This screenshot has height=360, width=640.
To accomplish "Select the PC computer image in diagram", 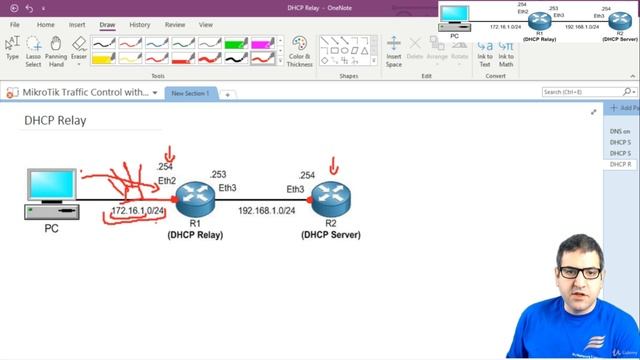I will click(x=51, y=194).
